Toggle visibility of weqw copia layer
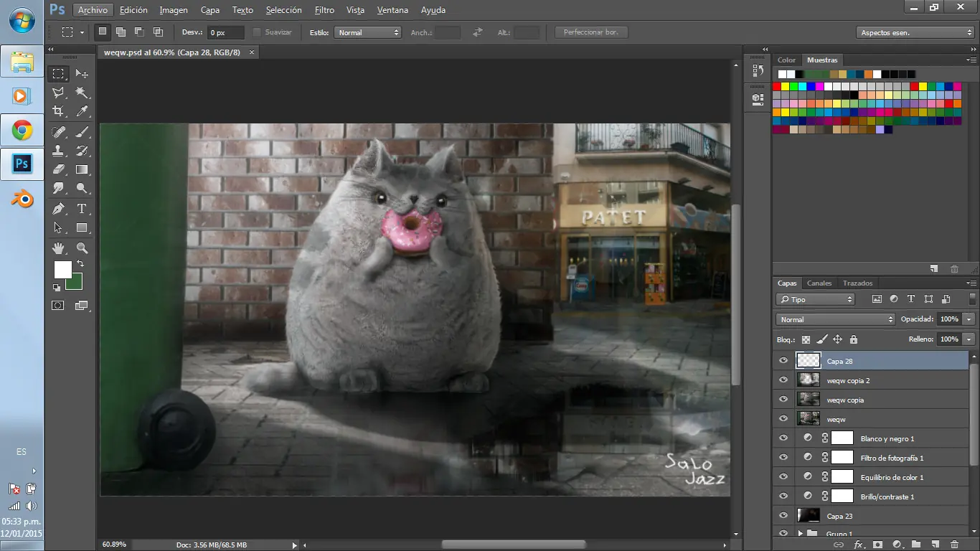The image size is (980, 551). 783,400
